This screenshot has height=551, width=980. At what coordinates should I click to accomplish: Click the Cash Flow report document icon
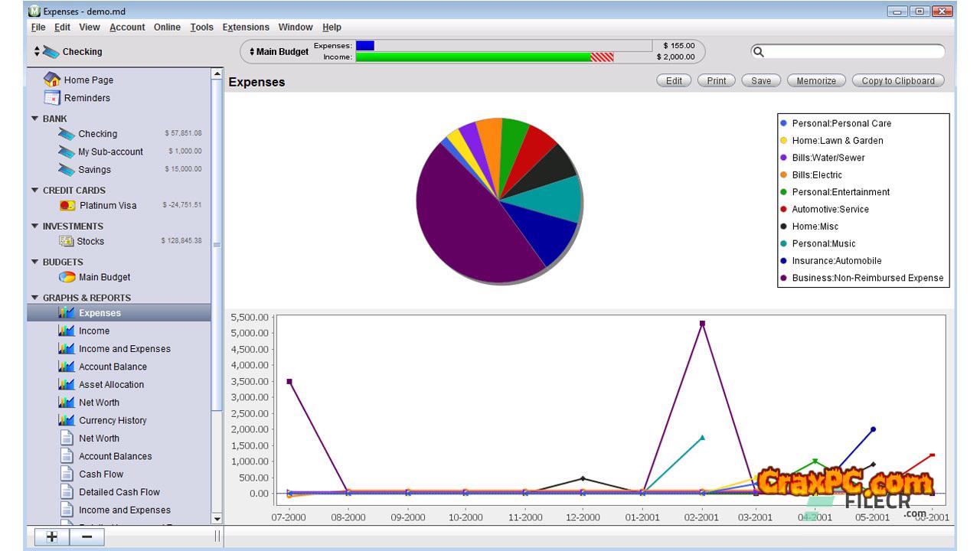[x=67, y=474]
